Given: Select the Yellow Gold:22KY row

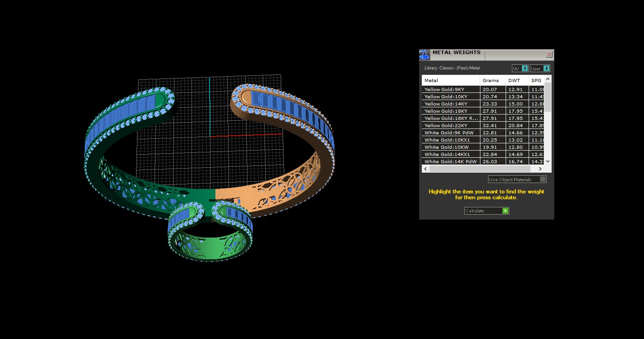Looking at the screenshot, I should (483, 125).
